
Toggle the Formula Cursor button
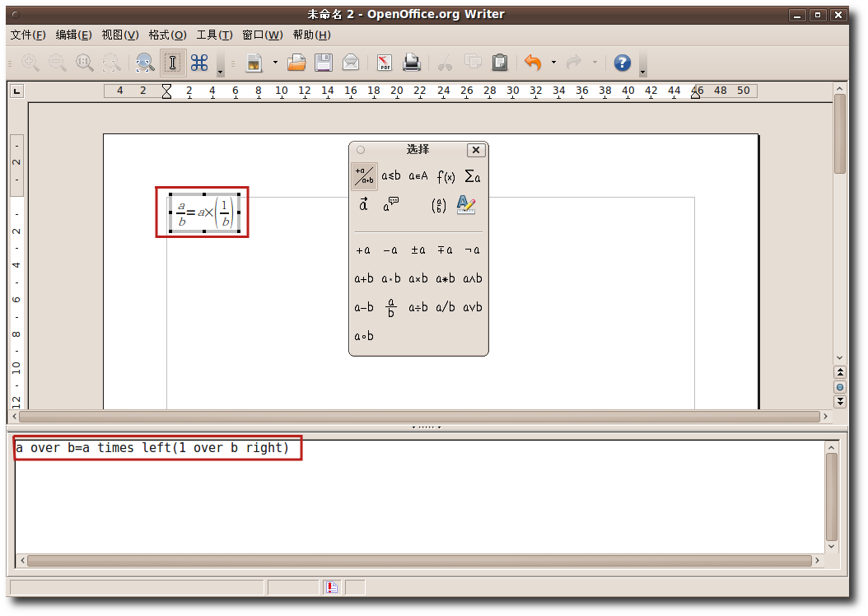tap(173, 63)
